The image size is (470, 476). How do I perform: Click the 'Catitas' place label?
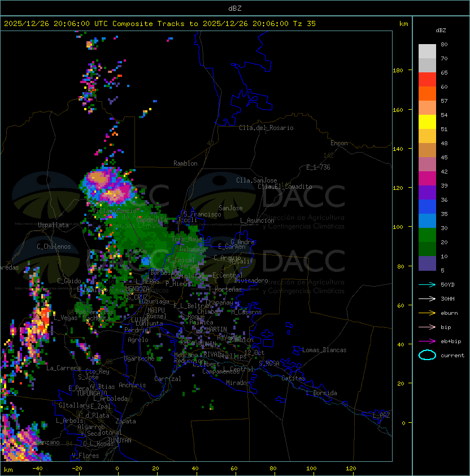pos(293,378)
